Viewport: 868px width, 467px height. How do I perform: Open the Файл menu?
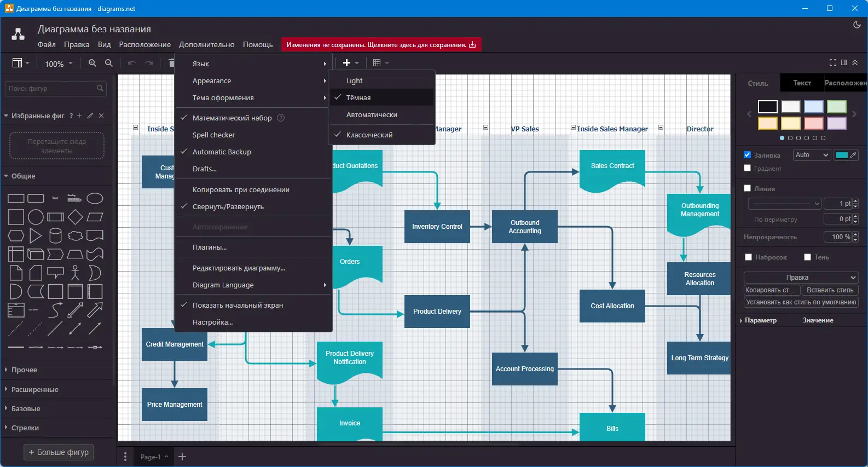point(47,45)
